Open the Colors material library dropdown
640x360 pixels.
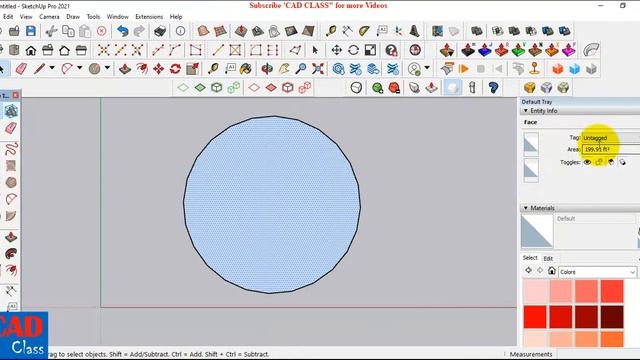coord(597,272)
